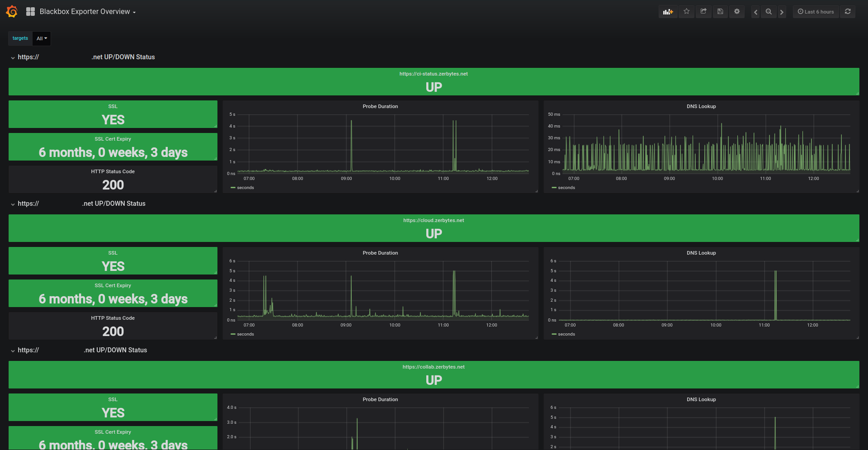This screenshot has height=450, width=868.
Task: Open cloud.zerbytes.net DNS Lookup title menu
Action: pos(701,253)
